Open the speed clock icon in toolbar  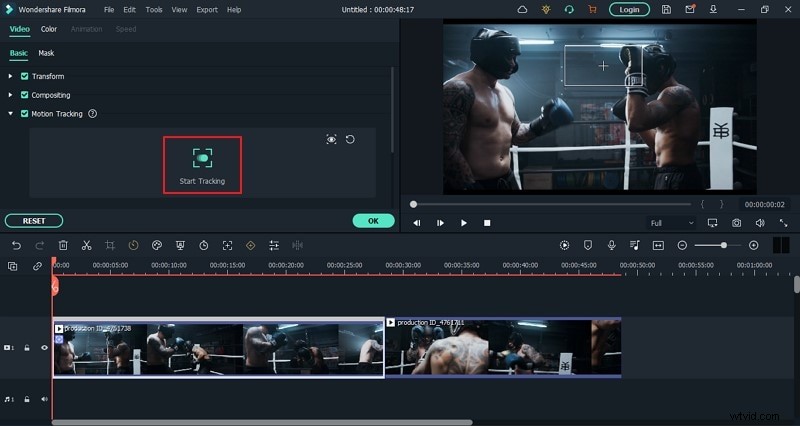point(133,245)
